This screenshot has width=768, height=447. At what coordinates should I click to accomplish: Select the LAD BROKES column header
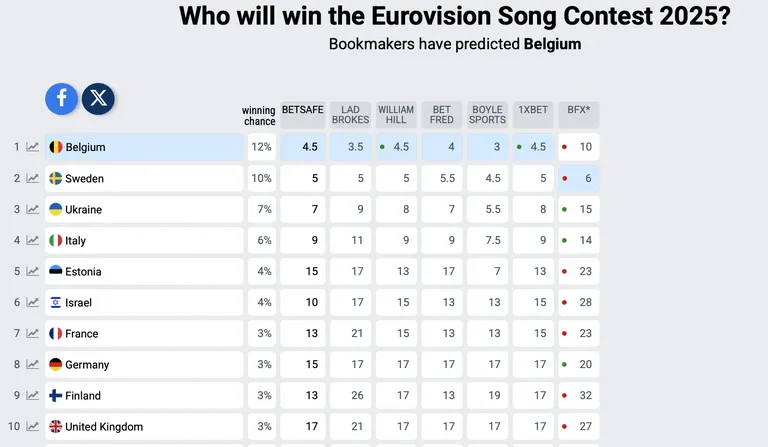click(350, 115)
